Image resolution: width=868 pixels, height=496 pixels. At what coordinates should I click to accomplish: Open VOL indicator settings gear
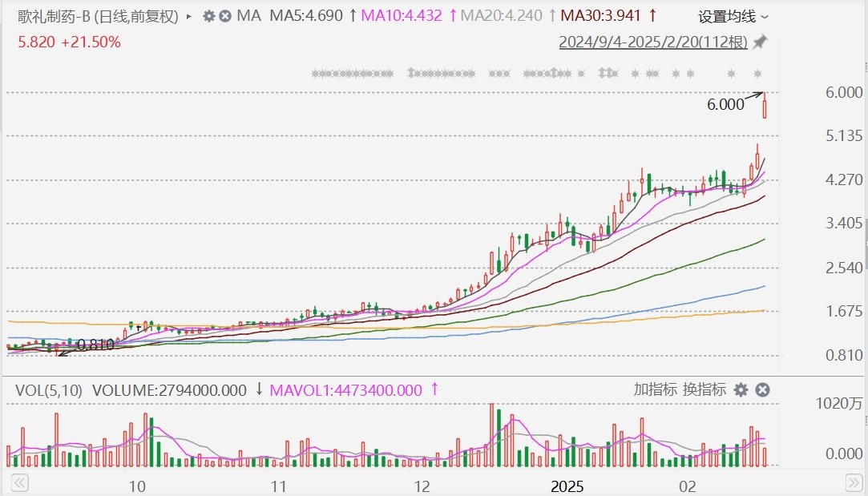pos(741,390)
